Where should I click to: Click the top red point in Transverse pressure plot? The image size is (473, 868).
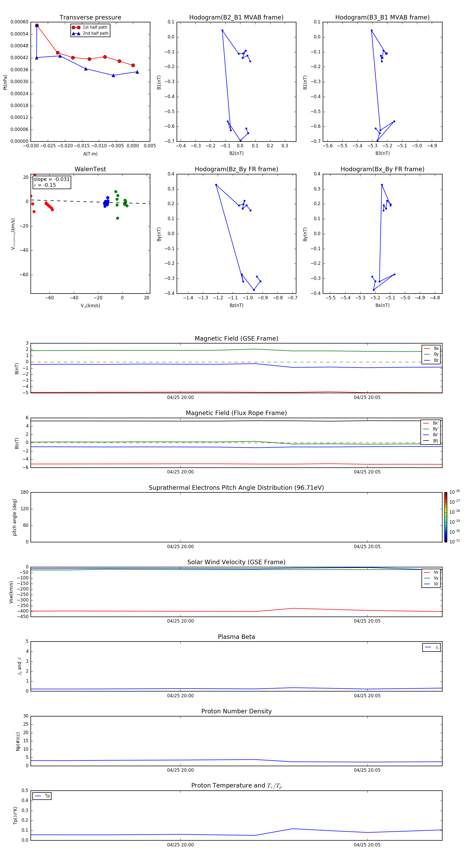37,25
